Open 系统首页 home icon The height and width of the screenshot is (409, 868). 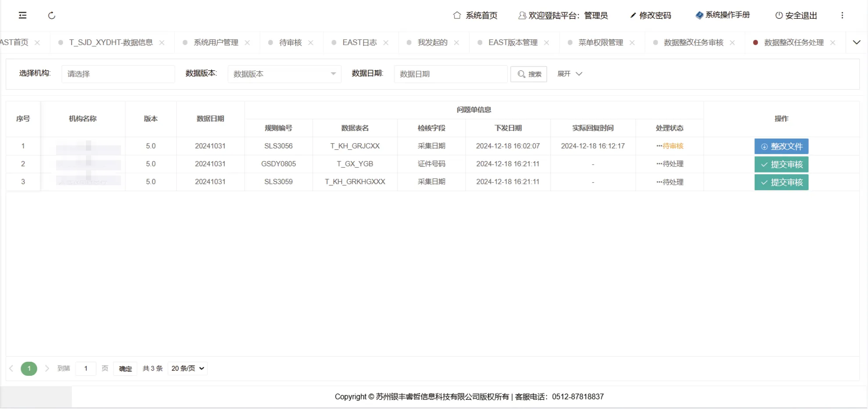pos(457,15)
